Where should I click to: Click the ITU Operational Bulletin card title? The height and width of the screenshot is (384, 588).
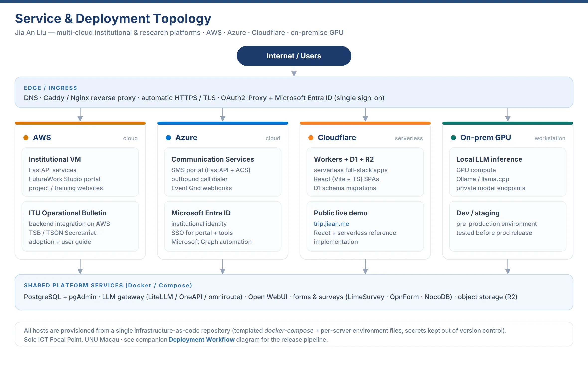68,213
